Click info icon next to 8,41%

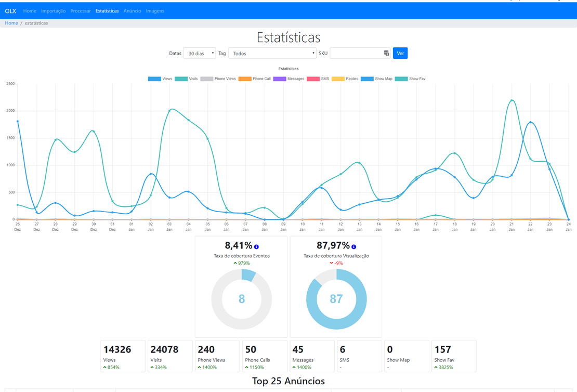click(256, 247)
